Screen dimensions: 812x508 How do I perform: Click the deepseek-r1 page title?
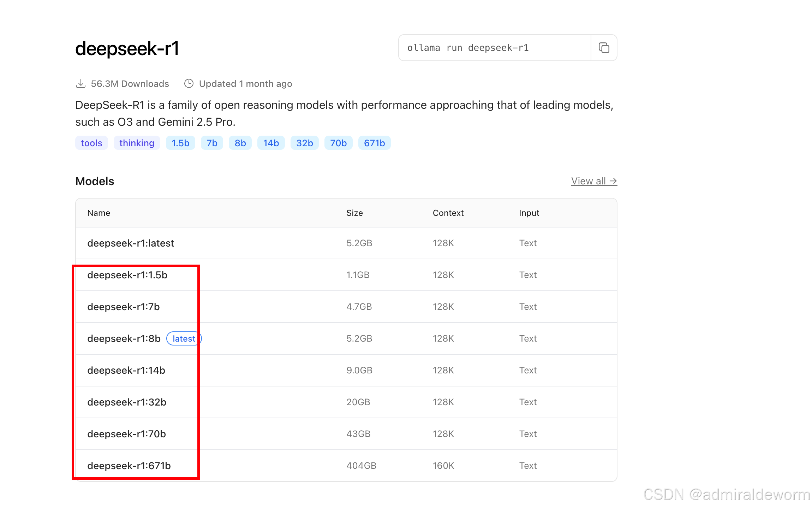pos(127,48)
